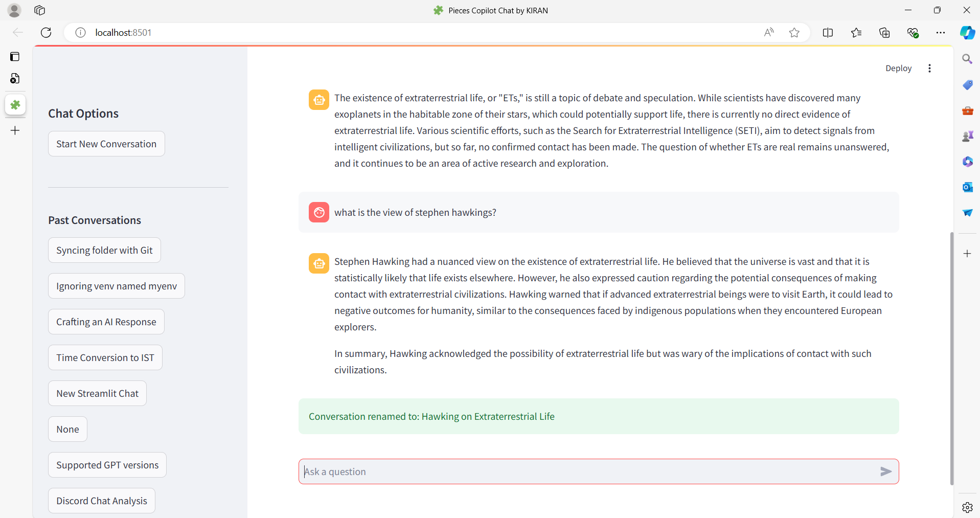Click the Chat Options heading
The width and height of the screenshot is (980, 518).
[x=83, y=114]
